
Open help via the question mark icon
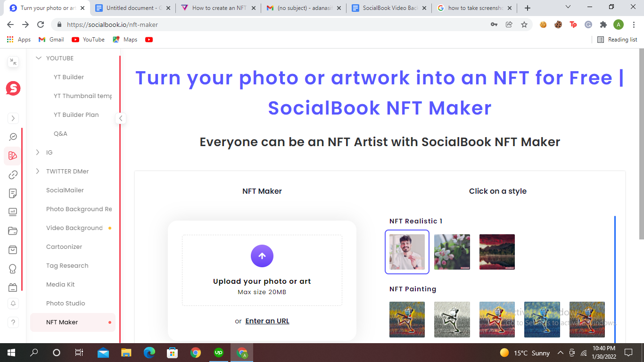click(13, 322)
